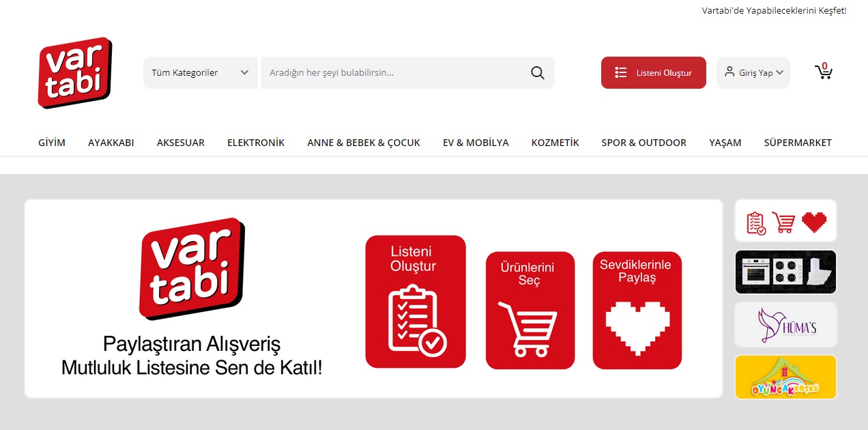Open the GİYİM category menu
This screenshot has width=868, height=430.
52,143
